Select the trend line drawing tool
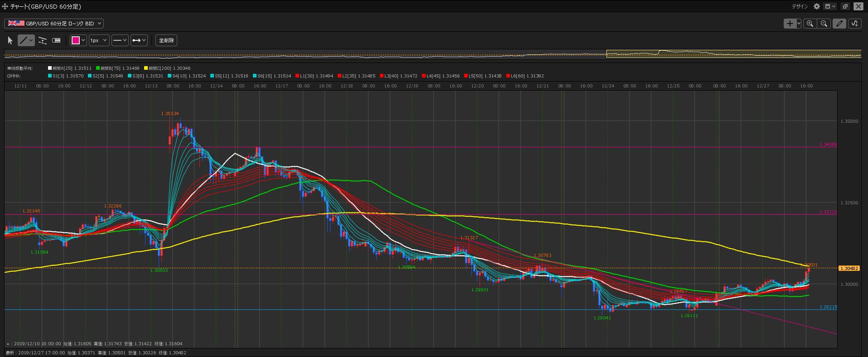Image resolution: width=868 pixels, height=357 pixels. click(23, 40)
